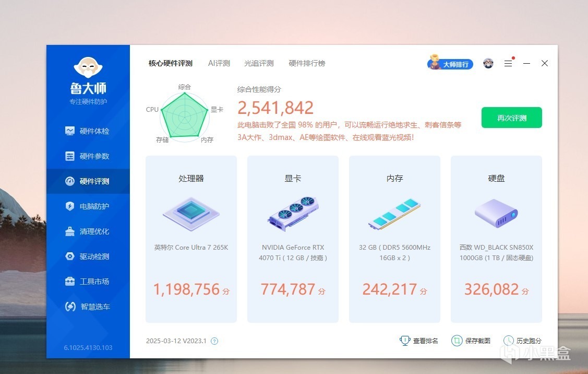The image size is (588, 374).
Task: Click processor score 1,198,756
Action: pyautogui.click(x=186, y=289)
